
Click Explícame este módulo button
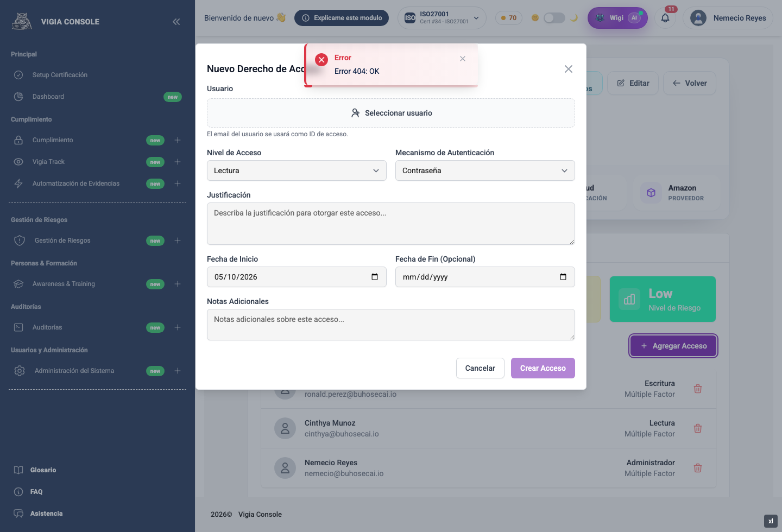[342, 18]
